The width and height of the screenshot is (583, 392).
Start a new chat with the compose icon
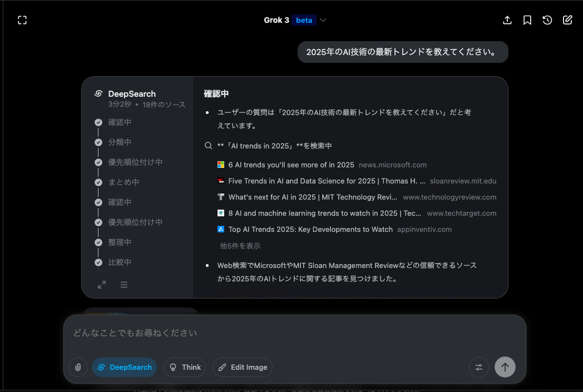567,20
